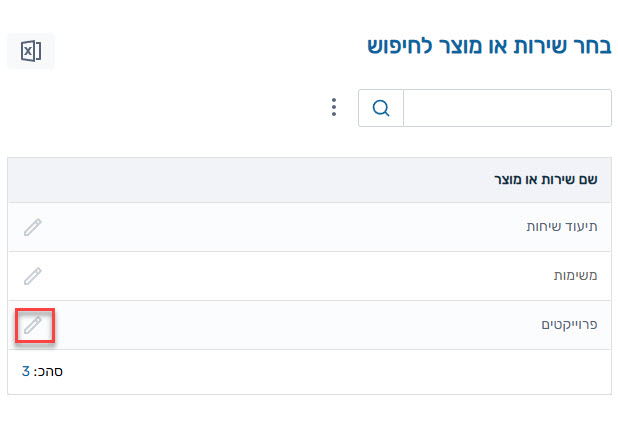
Task: Select the פרוייקטים service name
Action: 569,325
